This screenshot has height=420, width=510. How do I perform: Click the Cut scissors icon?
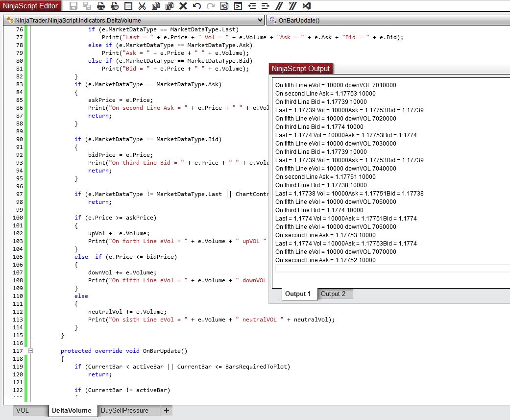click(142, 6)
